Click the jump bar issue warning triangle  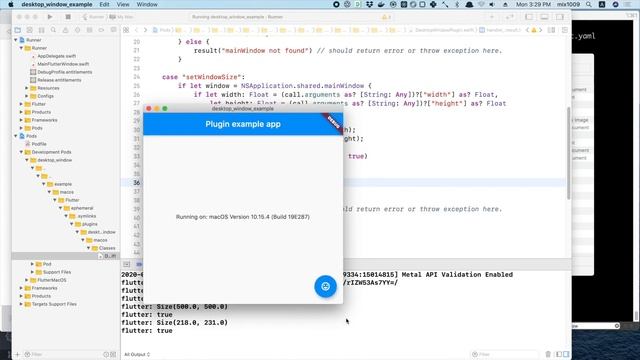coord(533,30)
